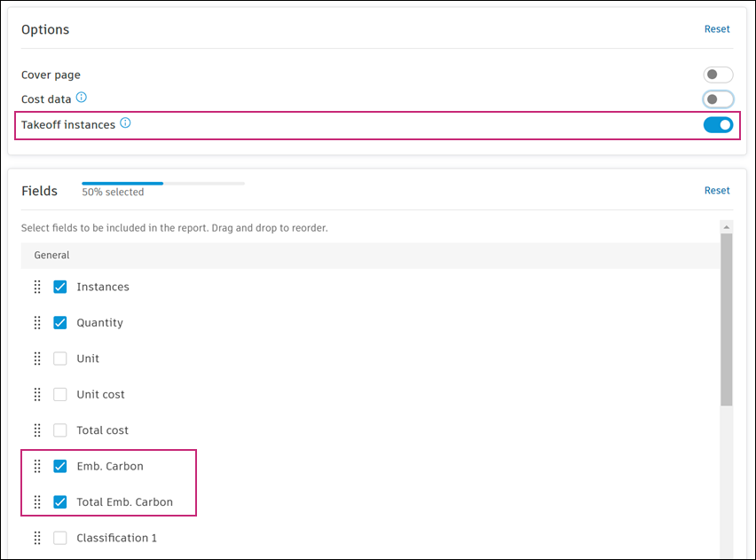
Task: Reset the Options section
Action: point(717,29)
